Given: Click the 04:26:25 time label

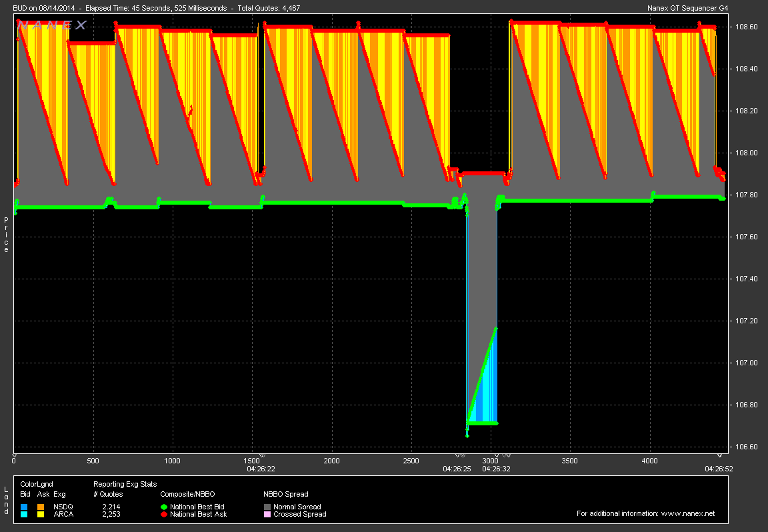Looking at the screenshot, I should pos(457,469).
